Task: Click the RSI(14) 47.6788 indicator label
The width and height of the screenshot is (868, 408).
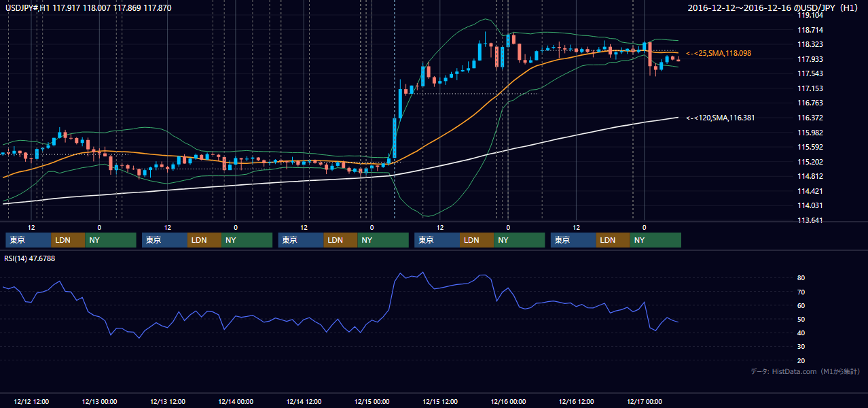Action: point(30,258)
